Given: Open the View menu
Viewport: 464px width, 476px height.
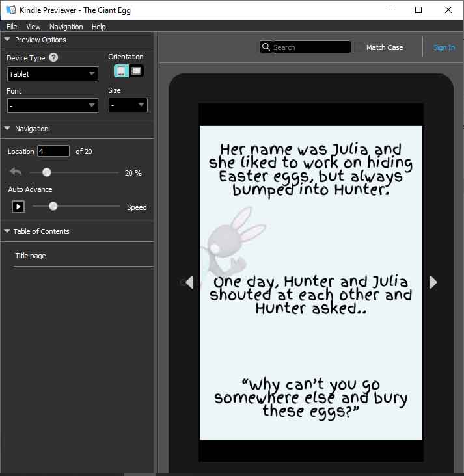Looking at the screenshot, I should (33, 27).
